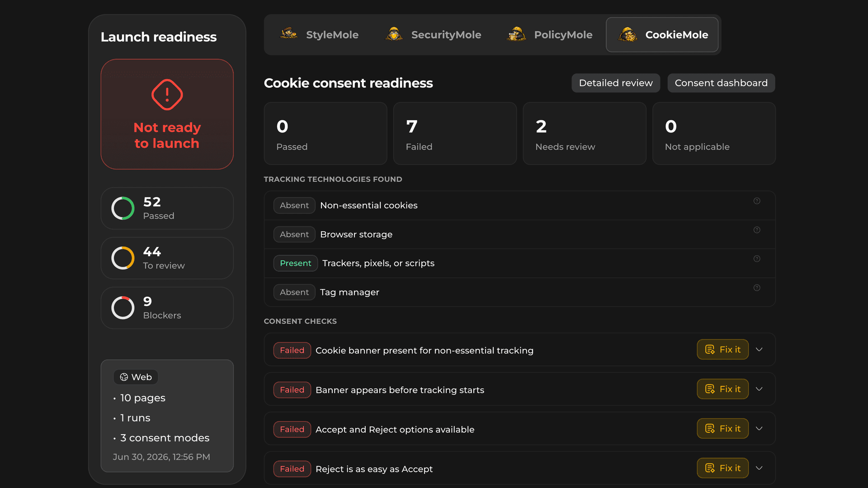Click the 0 Not applicable summary card
868x488 pixels.
[x=714, y=133]
